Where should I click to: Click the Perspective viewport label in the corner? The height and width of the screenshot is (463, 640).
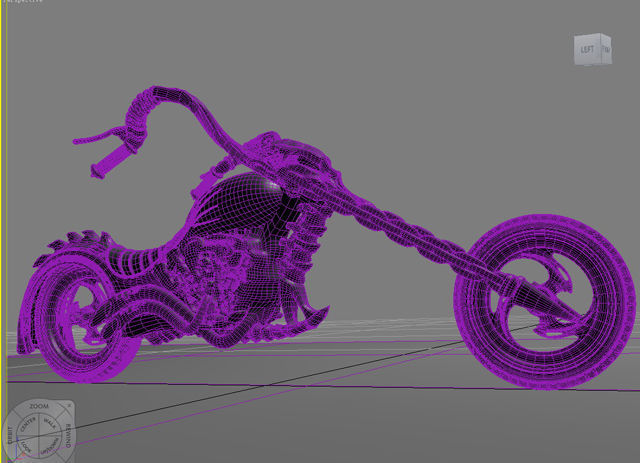(x=22, y=1)
